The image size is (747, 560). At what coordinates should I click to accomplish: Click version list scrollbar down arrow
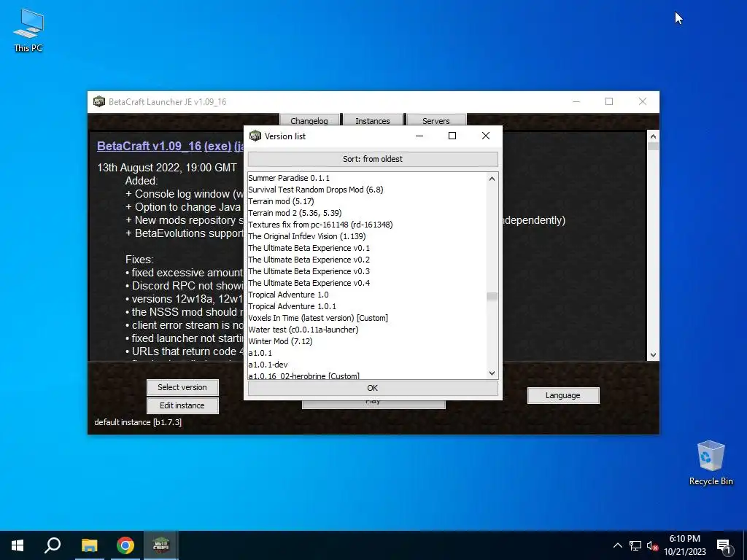coord(492,373)
